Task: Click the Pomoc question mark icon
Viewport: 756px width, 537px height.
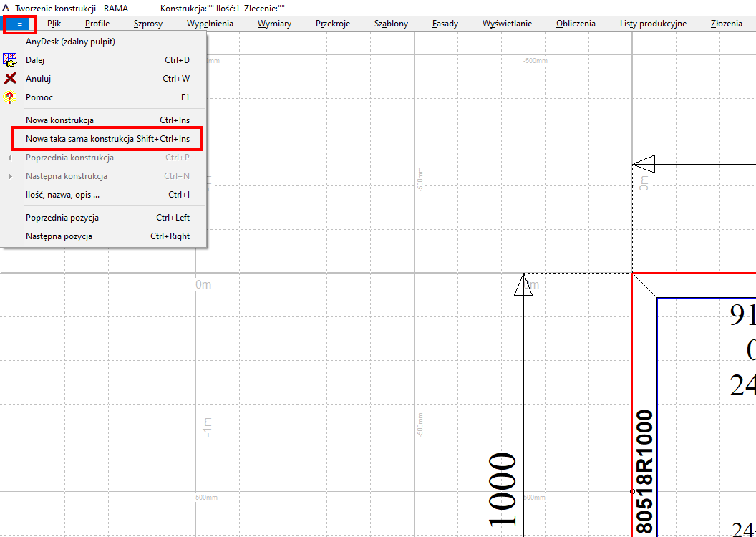Action: [10, 97]
